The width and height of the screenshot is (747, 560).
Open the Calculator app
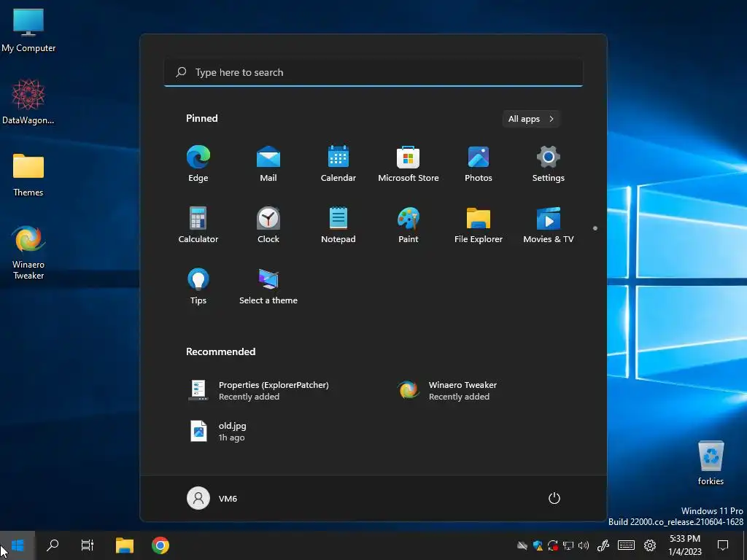(198, 225)
